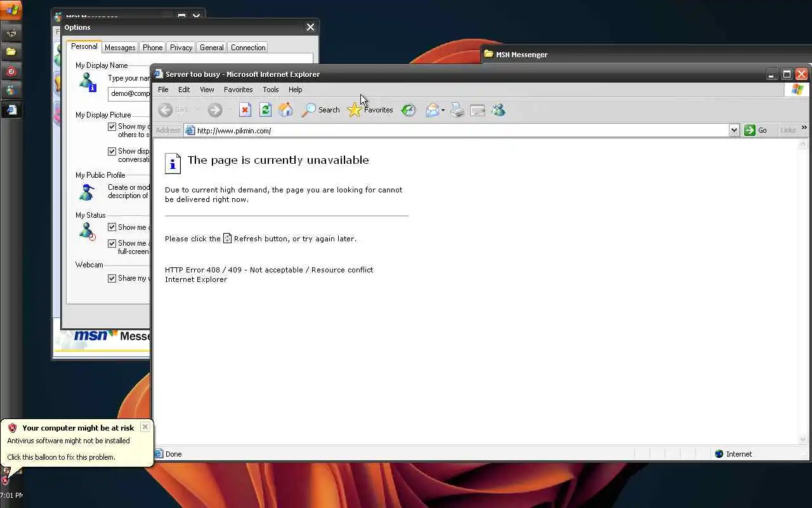Click the top taskbar icon below Start
Viewport: 812px width, 508px height.
click(x=11, y=32)
